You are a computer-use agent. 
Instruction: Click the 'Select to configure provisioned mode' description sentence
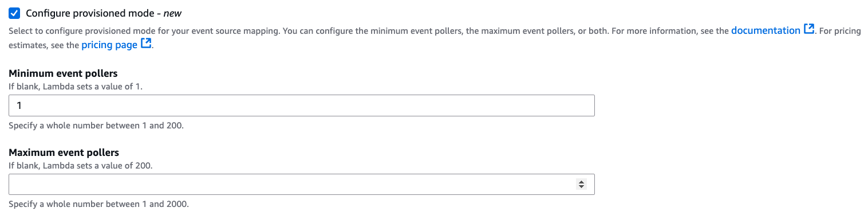coord(144,31)
